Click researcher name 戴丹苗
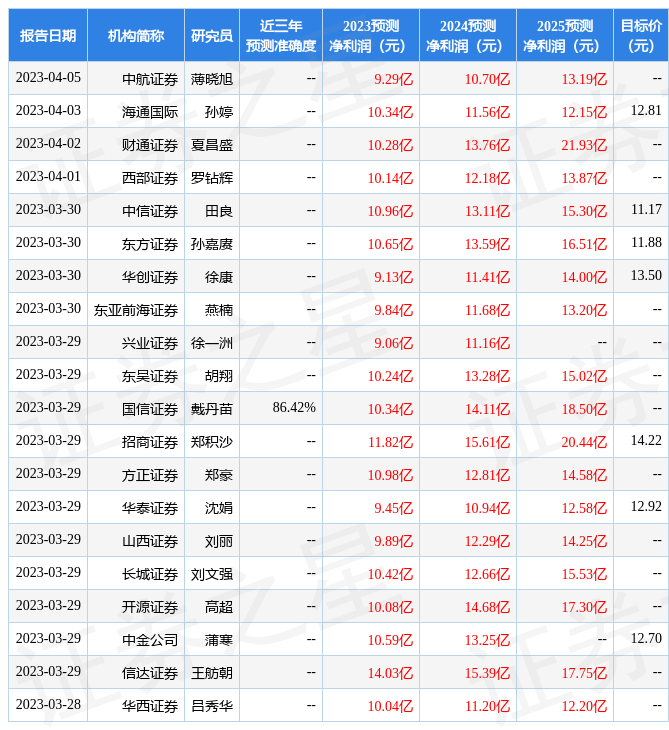This screenshot has width=669, height=730. [x=212, y=409]
